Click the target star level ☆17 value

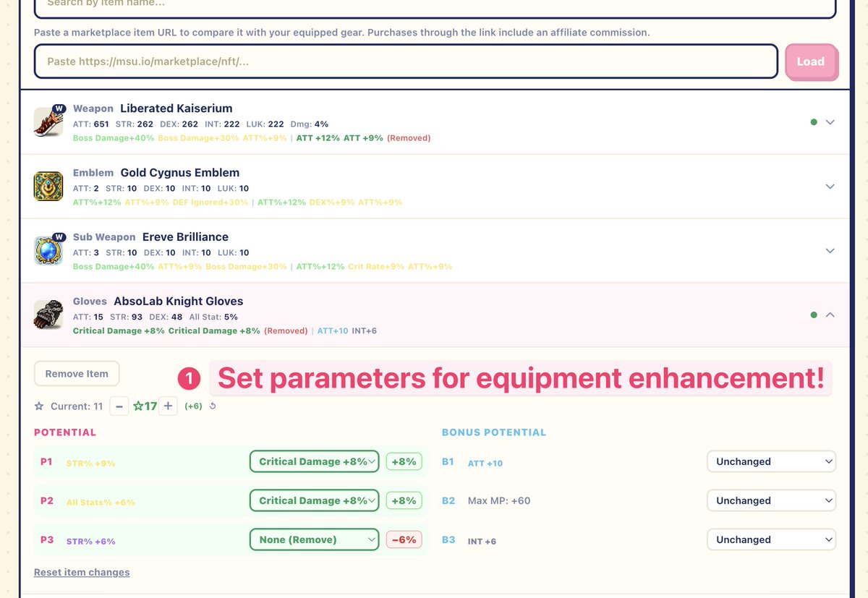(x=145, y=406)
